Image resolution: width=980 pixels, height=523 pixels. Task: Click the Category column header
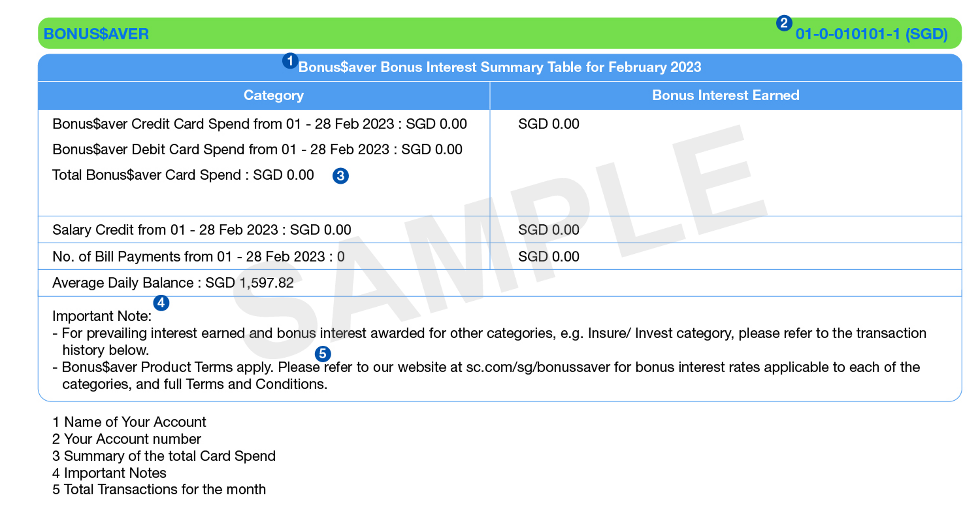pos(274,95)
